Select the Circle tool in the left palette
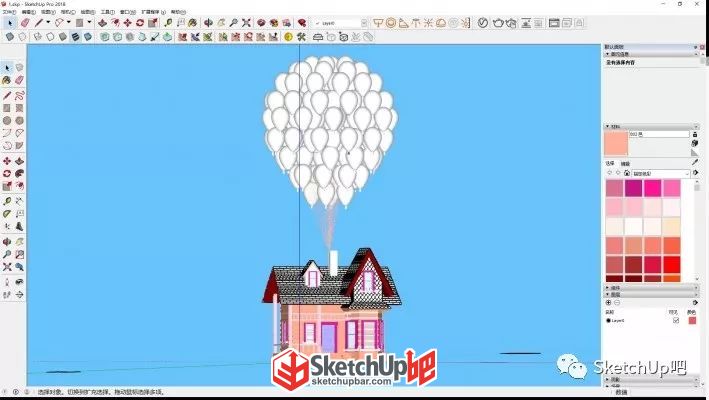Screen dimensions: 709x400 coord(7,121)
